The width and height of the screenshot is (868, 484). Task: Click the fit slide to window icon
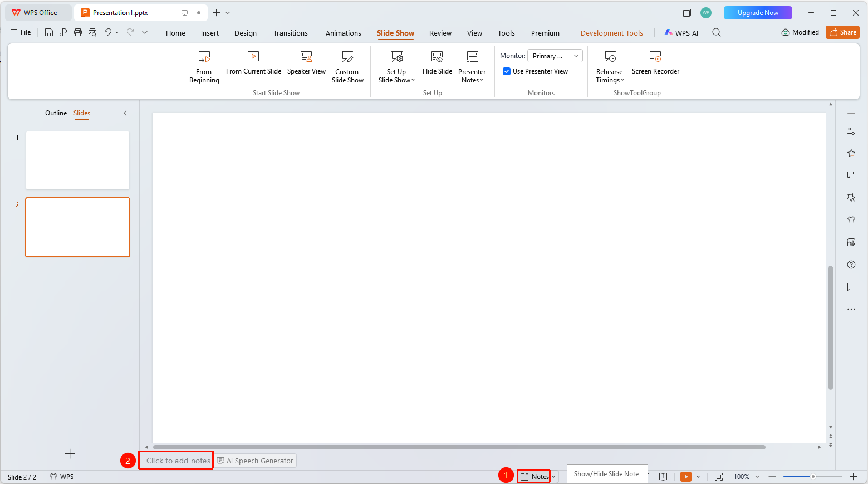pos(719,477)
